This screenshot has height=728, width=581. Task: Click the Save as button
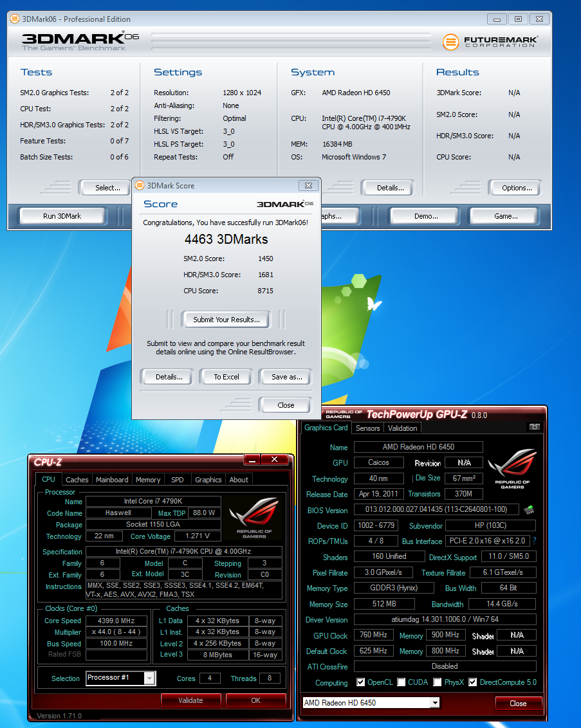(286, 377)
